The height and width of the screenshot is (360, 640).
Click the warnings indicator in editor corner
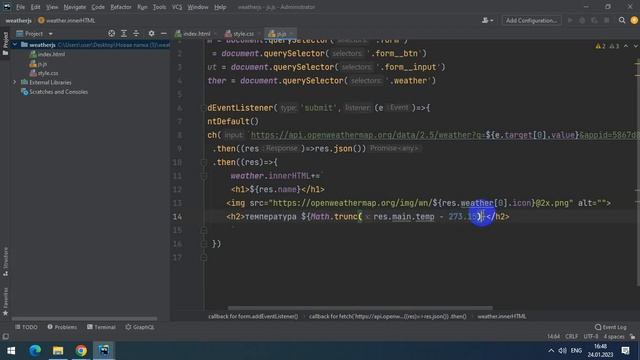[x=607, y=46]
